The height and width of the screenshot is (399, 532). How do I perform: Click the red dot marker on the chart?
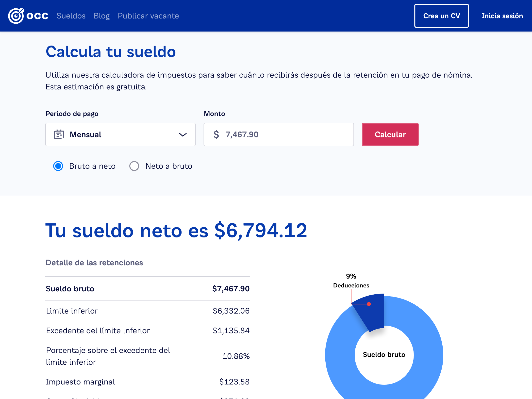pyautogui.click(x=369, y=304)
